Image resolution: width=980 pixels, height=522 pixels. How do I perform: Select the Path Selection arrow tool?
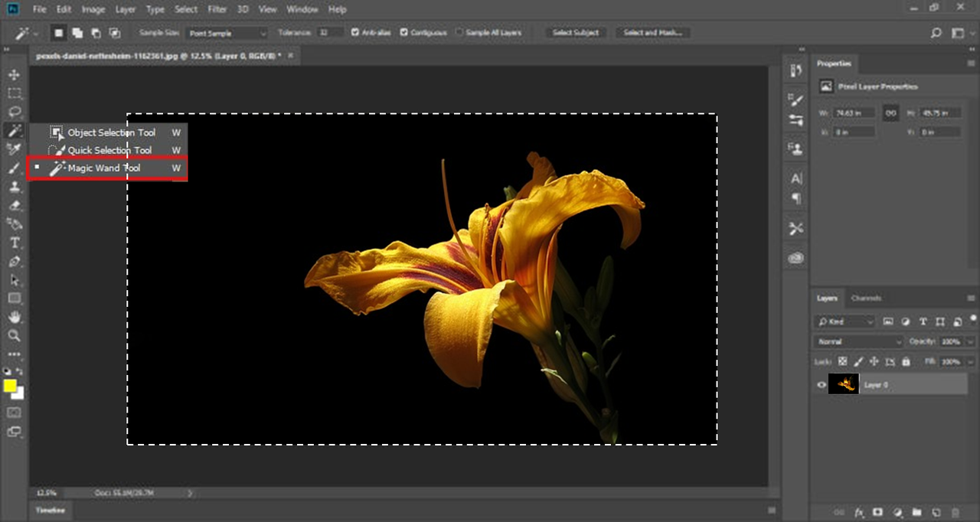tap(14, 280)
